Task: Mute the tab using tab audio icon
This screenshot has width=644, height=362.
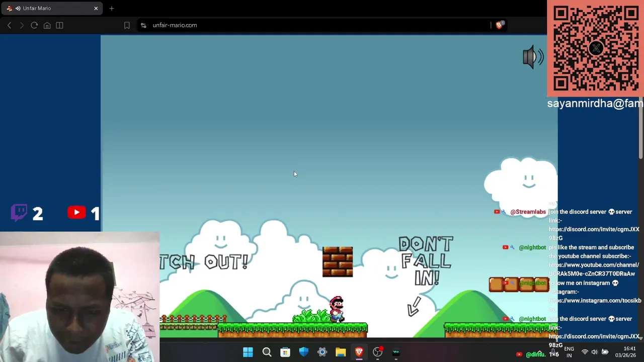Action: 18,8
